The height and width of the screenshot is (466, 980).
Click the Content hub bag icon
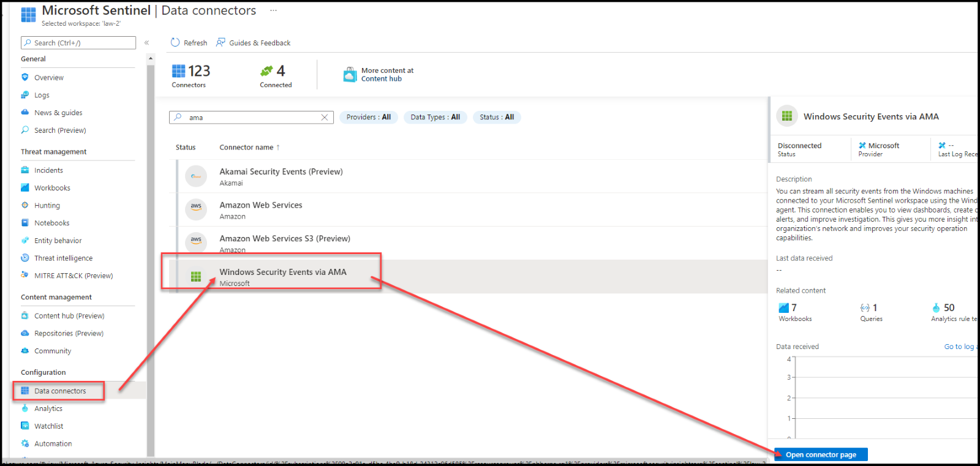click(x=25, y=315)
